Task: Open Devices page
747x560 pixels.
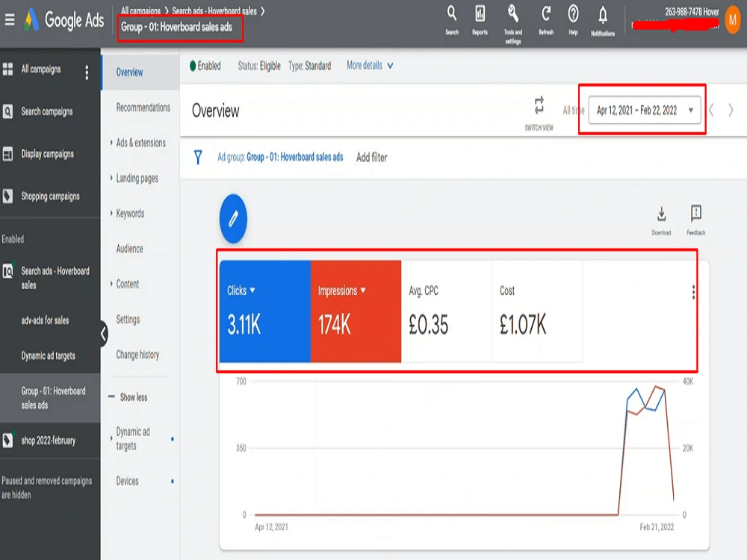Action: click(127, 481)
